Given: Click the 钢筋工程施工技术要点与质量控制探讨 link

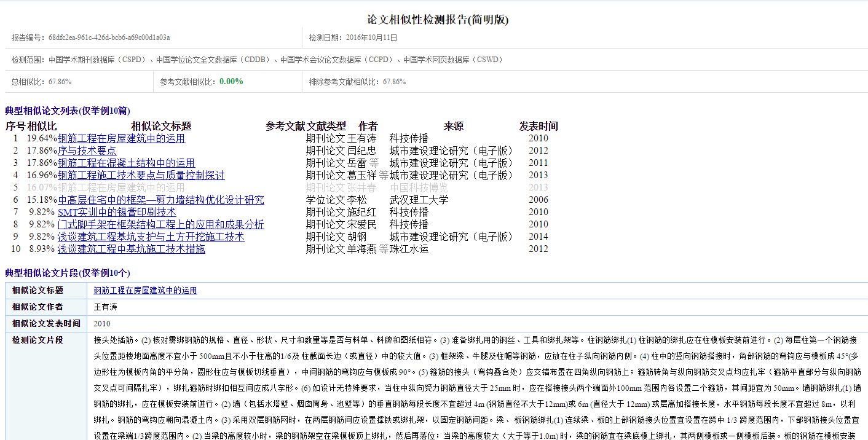Looking at the screenshot, I should point(141,175).
